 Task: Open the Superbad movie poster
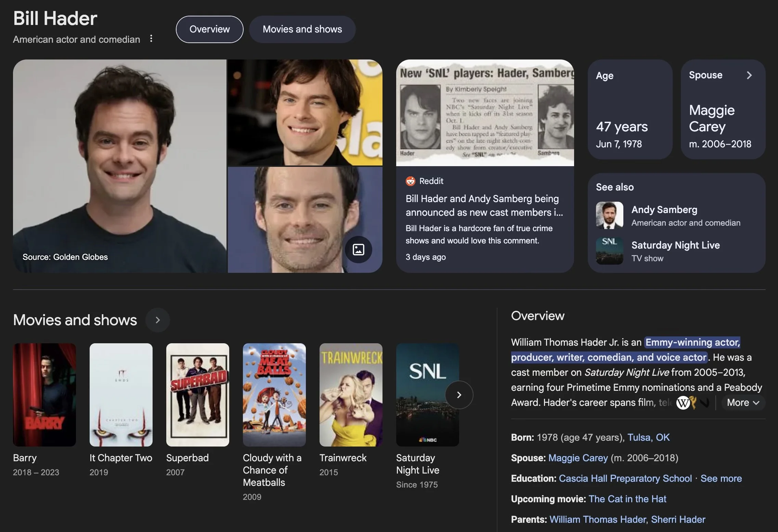point(197,395)
